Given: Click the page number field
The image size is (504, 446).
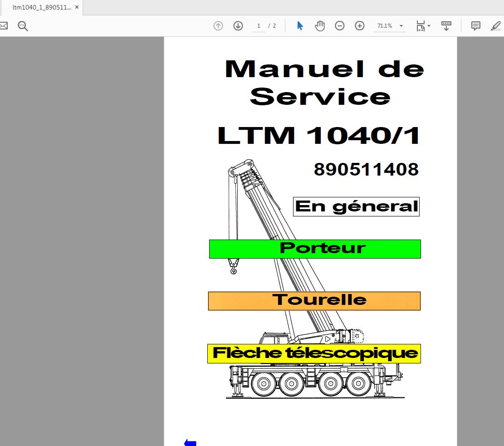Looking at the screenshot, I should coord(259,26).
